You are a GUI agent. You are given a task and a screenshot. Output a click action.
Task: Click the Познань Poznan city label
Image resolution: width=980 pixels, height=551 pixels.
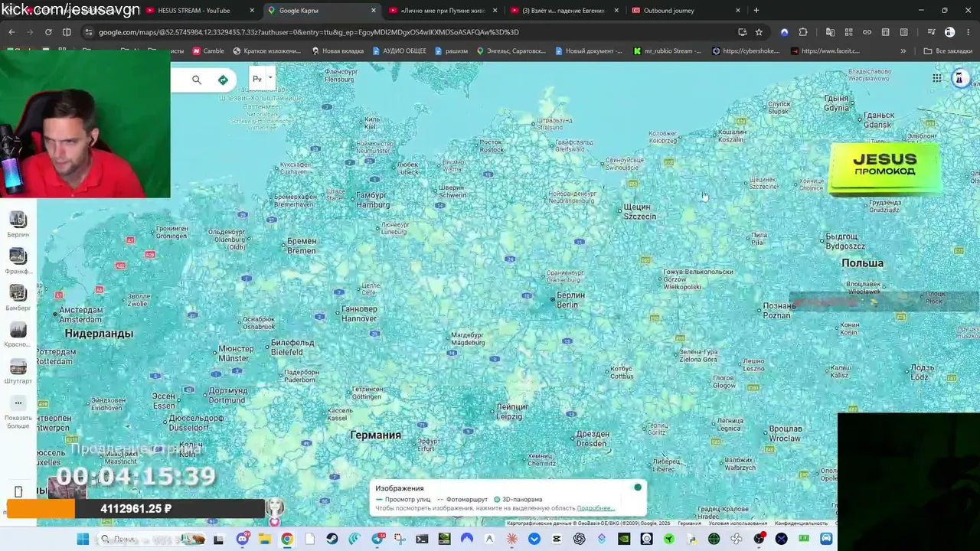coord(777,311)
